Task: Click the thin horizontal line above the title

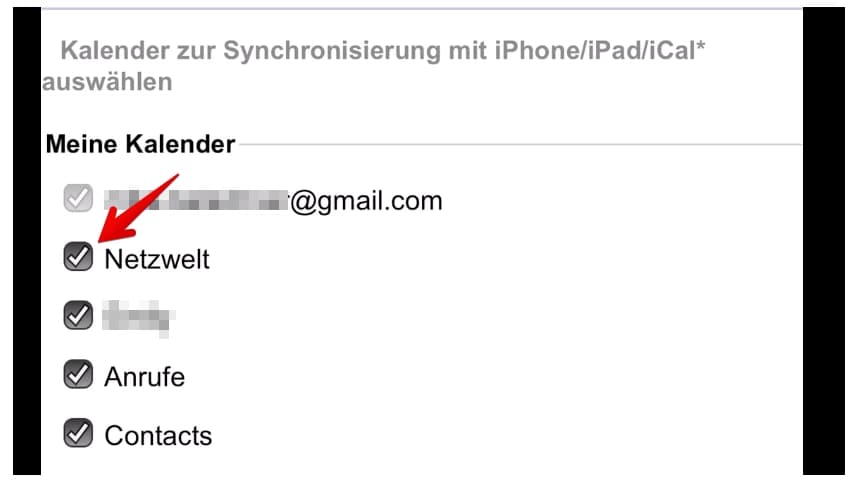Action: pyautogui.click(x=422, y=9)
